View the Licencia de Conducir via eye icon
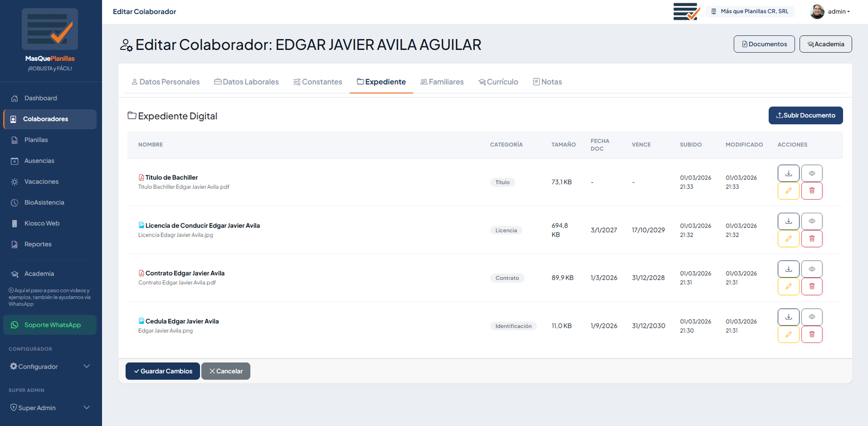The height and width of the screenshot is (426, 868). pos(812,221)
